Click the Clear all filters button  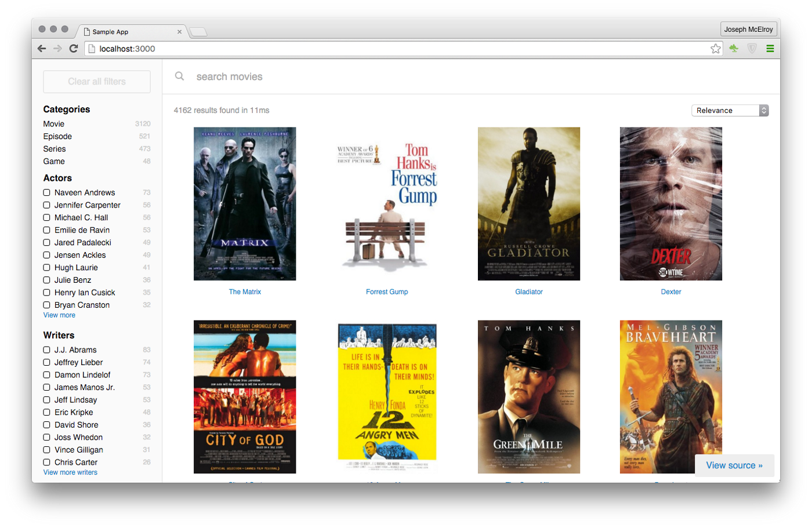pos(97,82)
